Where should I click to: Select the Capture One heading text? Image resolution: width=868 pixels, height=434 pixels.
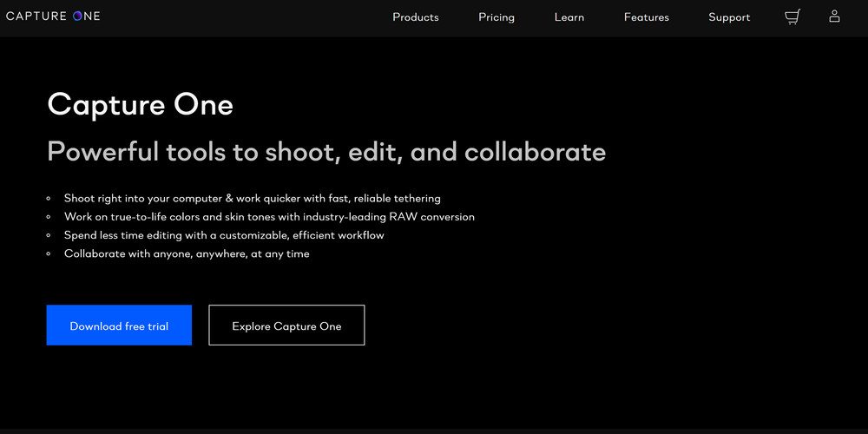coord(140,104)
